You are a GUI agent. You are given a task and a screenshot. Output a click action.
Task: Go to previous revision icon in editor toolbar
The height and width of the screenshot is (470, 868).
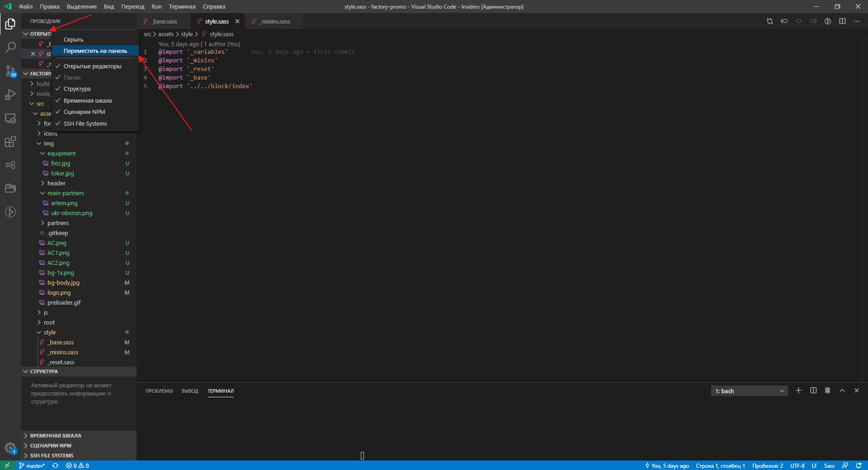tap(784, 21)
